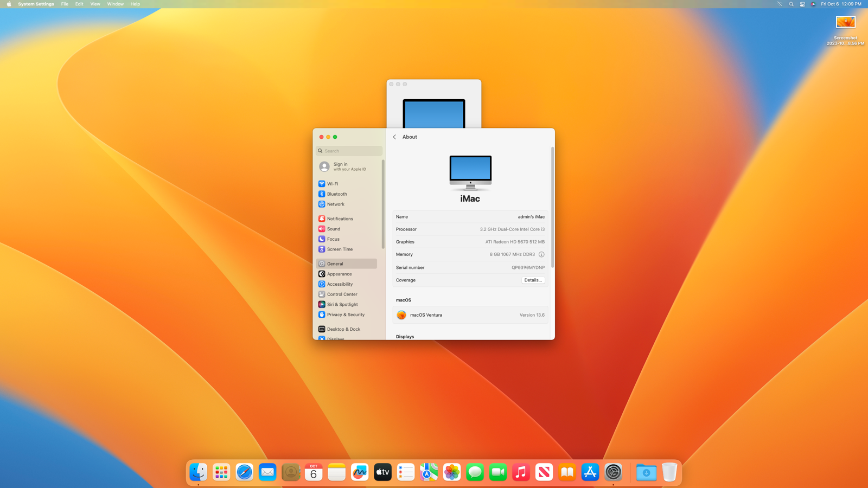This screenshot has height=488, width=868.
Task: Open Wi-Fi settings in the sidebar
Action: pyautogui.click(x=346, y=184)
